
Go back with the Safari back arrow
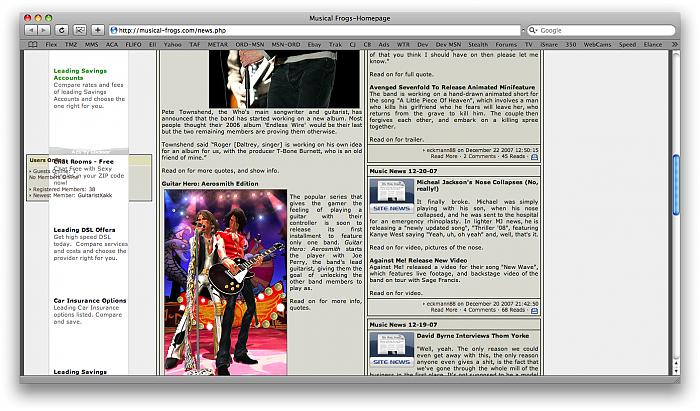(x=31, y=30)
